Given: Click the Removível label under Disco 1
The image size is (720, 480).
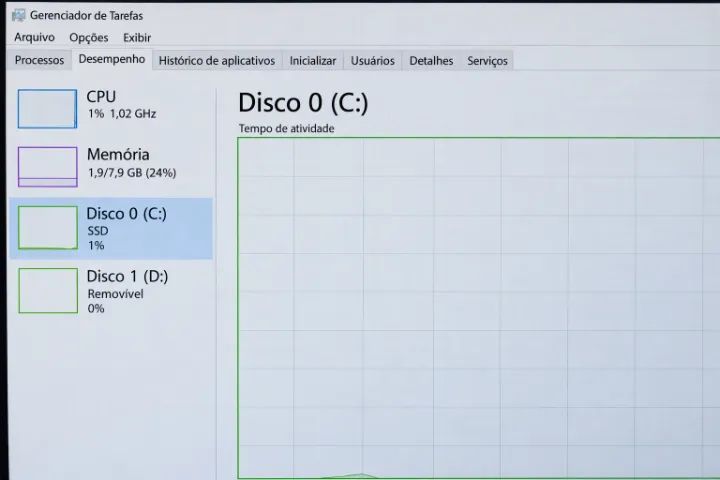Looking at the screenshot, I should pos(115,294).
